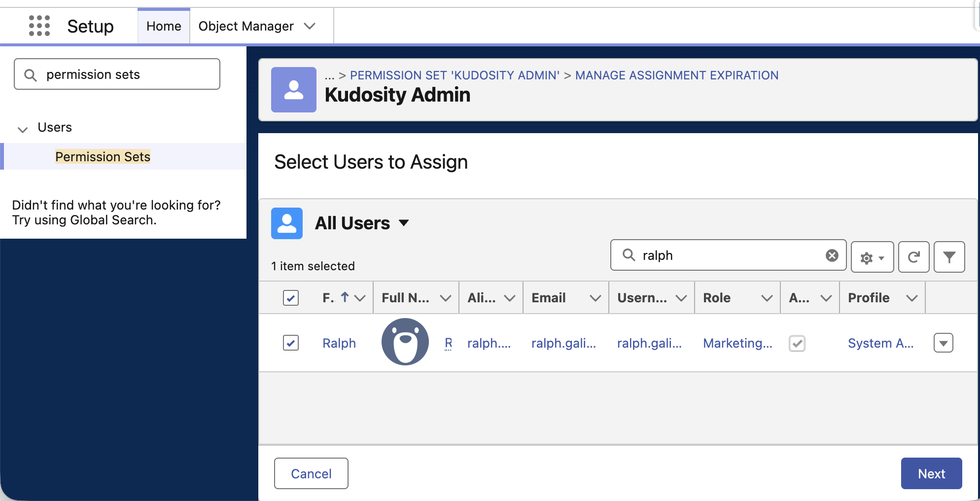Focus the user list search field
This screenshot has width=980, height=501.
point(728,255)
